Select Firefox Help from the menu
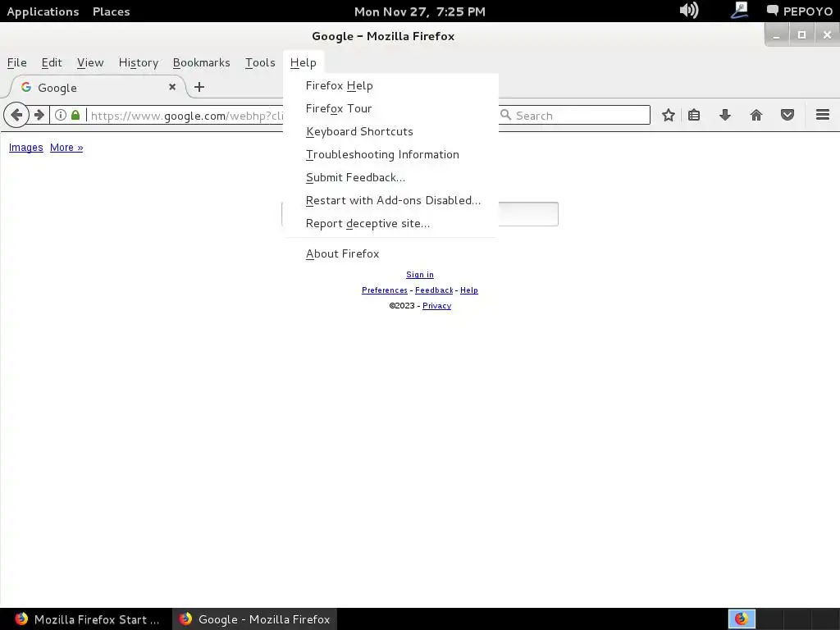The image size is (840, 630). [x=391, y=85]
